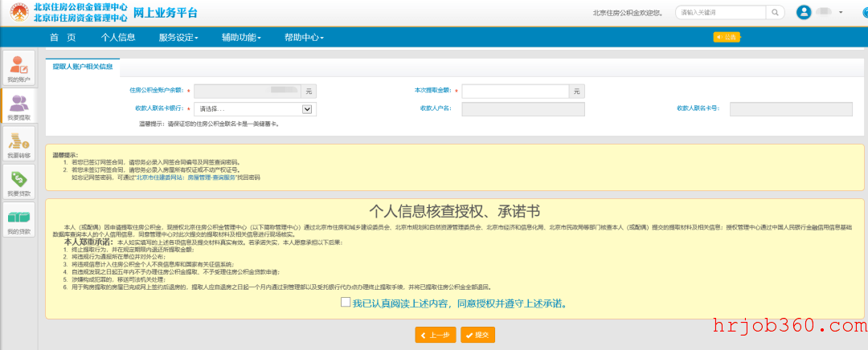Go to 首页 in the navigation bar

click(x=63, y=38)
